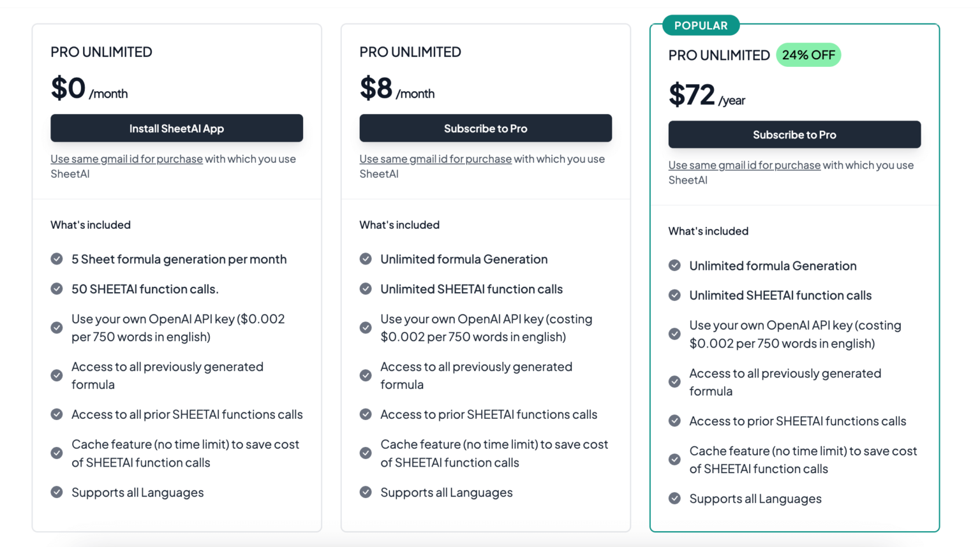Click the checkmark next to '50 SHEETAI function calls'
The height and width of the screenshot is (547, 980).
(56, 289)
